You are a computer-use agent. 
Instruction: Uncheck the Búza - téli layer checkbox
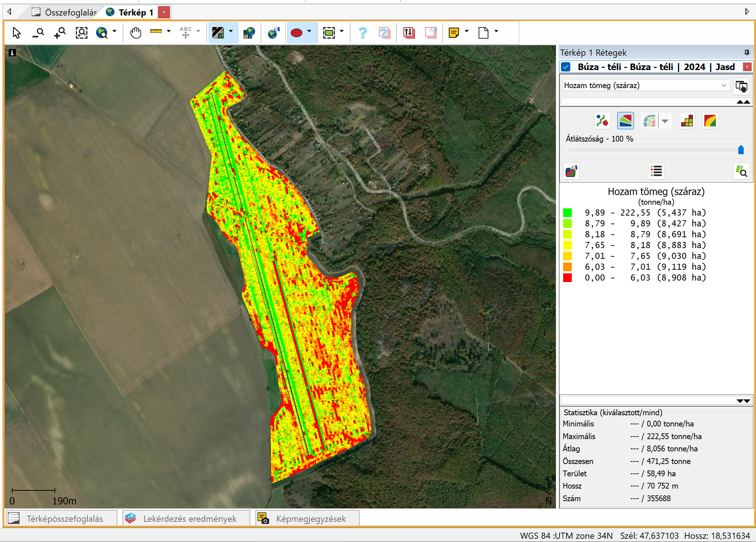(x=566, y=67)
